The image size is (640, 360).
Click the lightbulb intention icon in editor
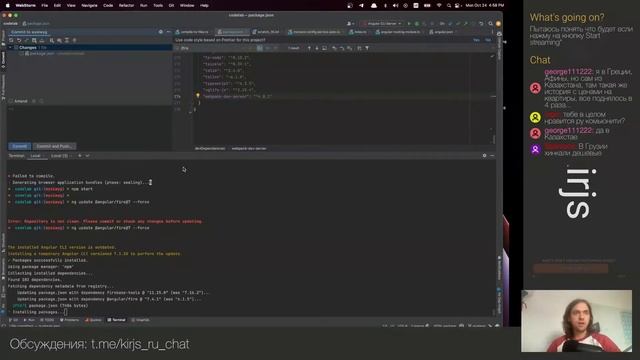[x=198, y=96]
